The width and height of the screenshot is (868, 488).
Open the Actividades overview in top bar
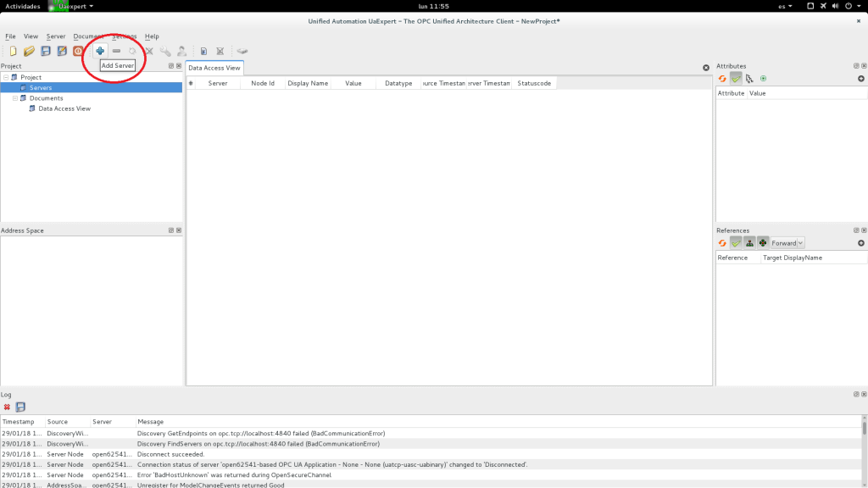coord(23,6)
